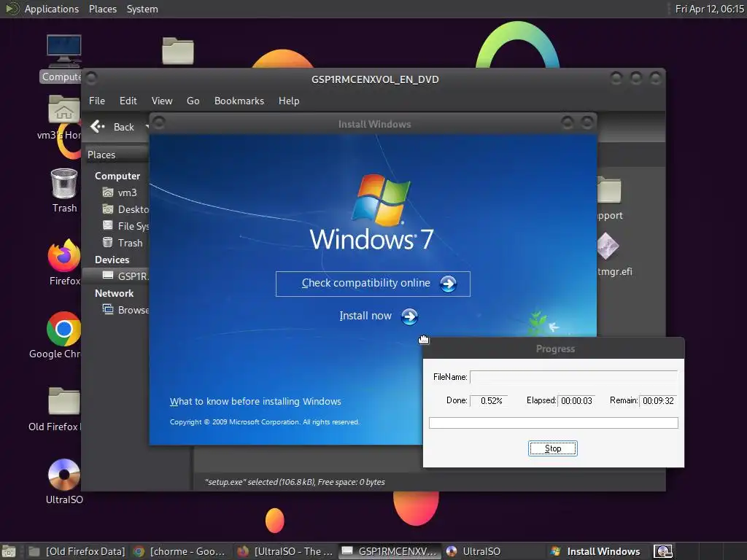The width and height of the screenshot is (747, 560).
Task: Click the status bar text about setup.exe
Action: pos(295,482)
